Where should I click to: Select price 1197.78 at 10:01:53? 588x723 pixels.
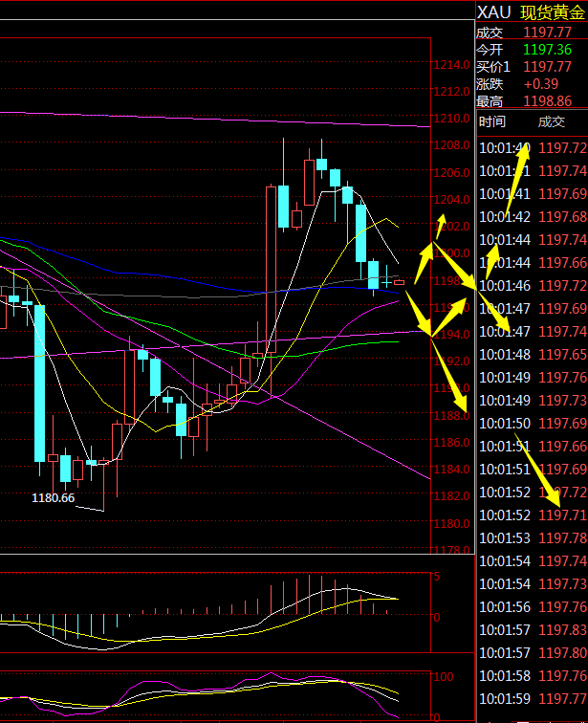(x=563, y=537)
